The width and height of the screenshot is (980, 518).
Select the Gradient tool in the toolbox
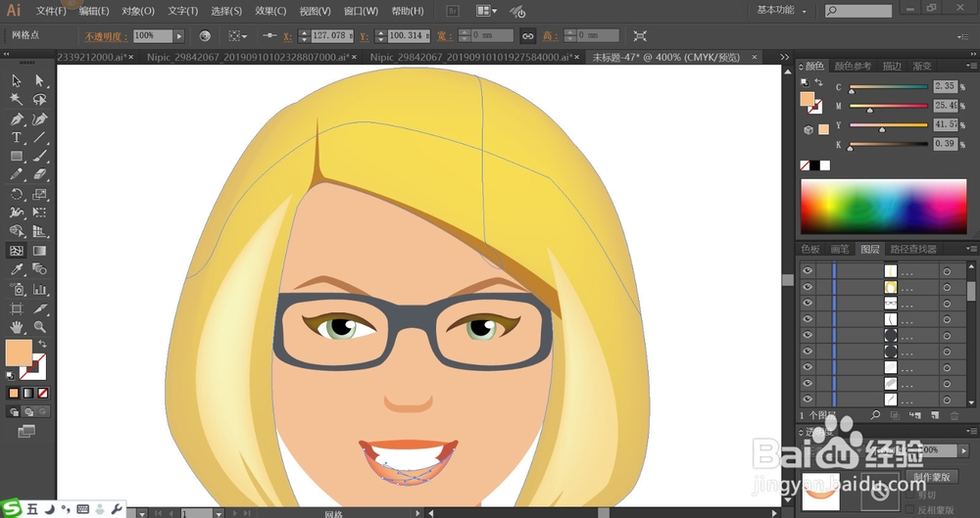(39, 251)
